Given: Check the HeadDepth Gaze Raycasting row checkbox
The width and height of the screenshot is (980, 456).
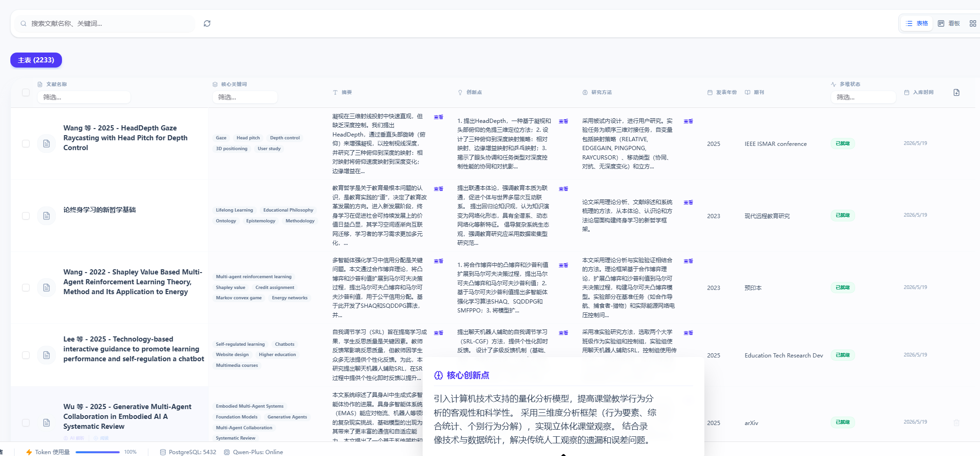Looking at the screenshot, I should click(26, 144).
